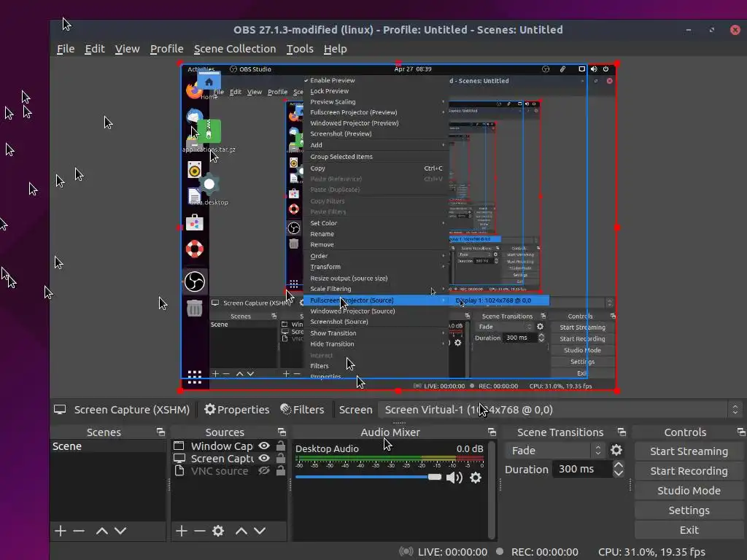The image size is (747, 560).
Task: Pop out the Scene Transitions dock
Action: [x=622, y=432]
